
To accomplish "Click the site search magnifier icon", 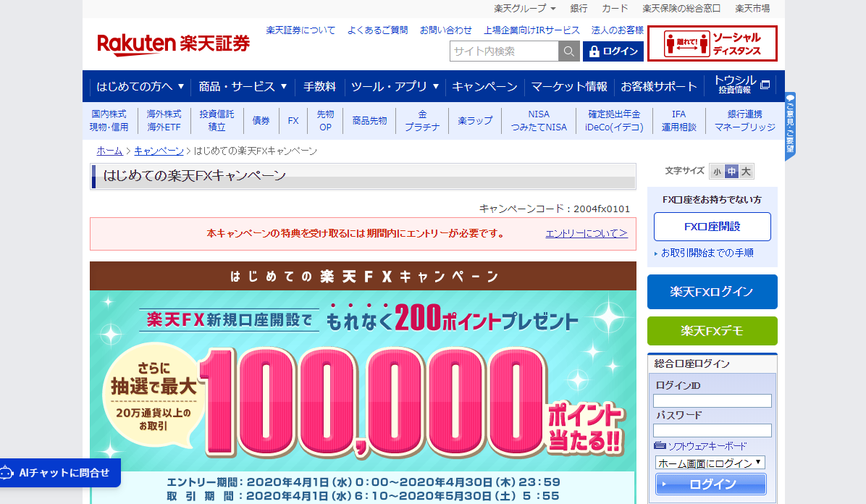I will [x=568, y=51].
